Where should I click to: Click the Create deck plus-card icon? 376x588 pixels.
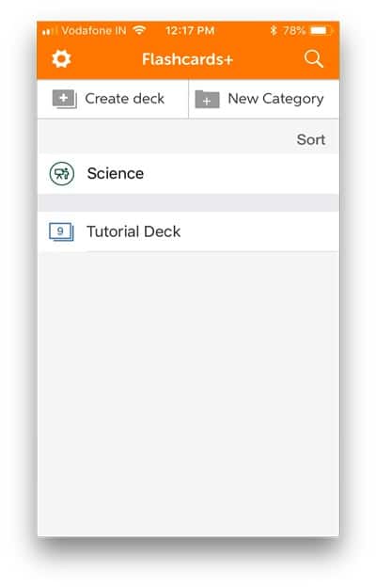65,99
